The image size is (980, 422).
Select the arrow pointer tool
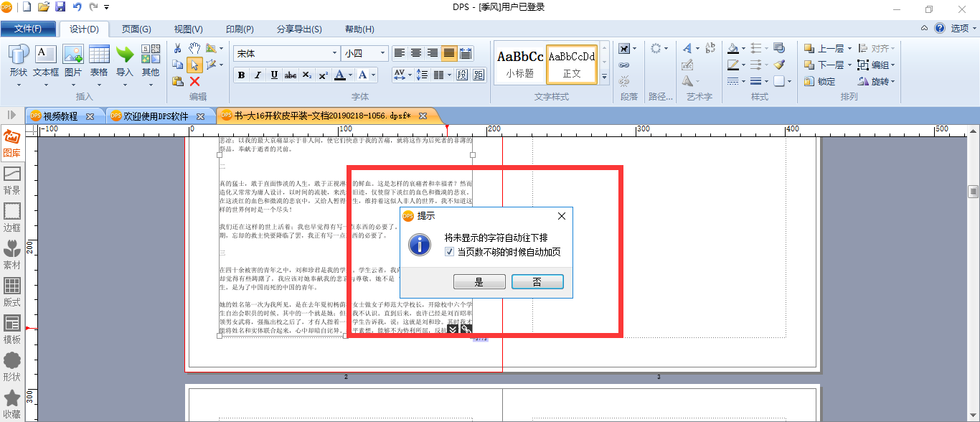coord(194,65)
